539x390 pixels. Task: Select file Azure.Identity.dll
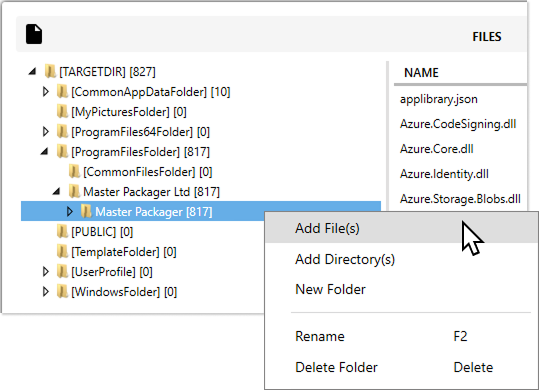[444, 174]
